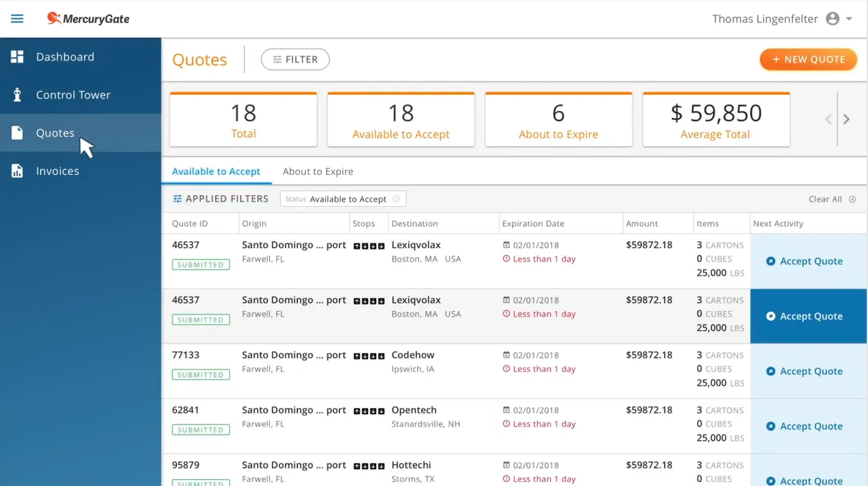This screenshot has width=868, height=486.
Task: Click the Next Activity column header
Action: 778,224
